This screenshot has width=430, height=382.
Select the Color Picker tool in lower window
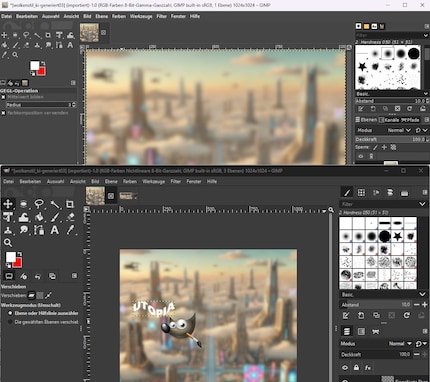pyautogui.click(x=70, y=230)
